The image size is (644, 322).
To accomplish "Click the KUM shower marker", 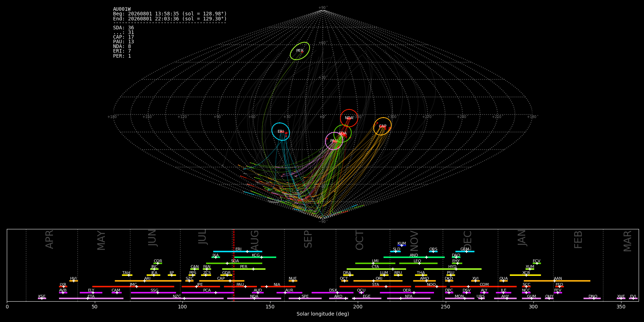I will pos(402,245).
